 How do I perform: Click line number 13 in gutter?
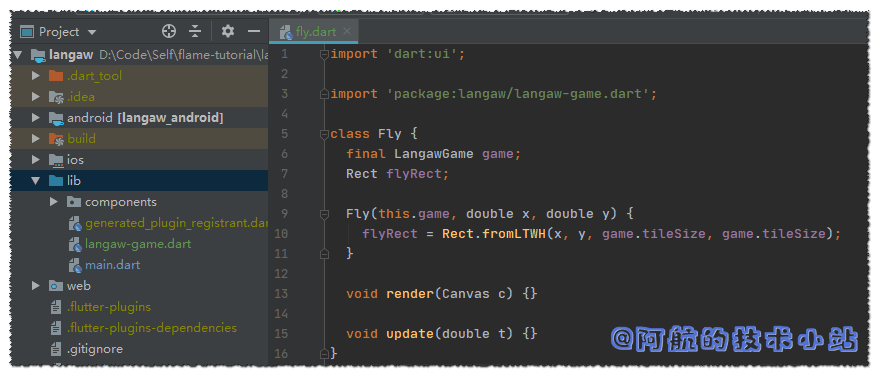point(281,294)
